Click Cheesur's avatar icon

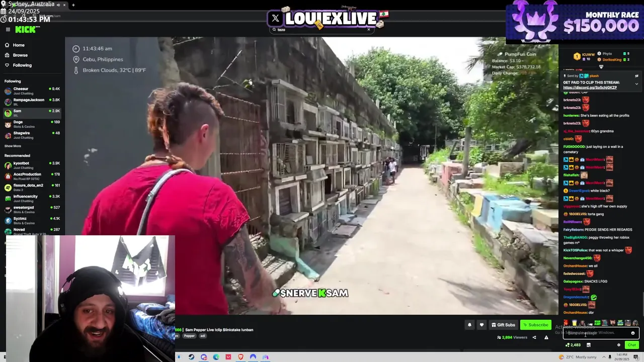tap(8, 91)
